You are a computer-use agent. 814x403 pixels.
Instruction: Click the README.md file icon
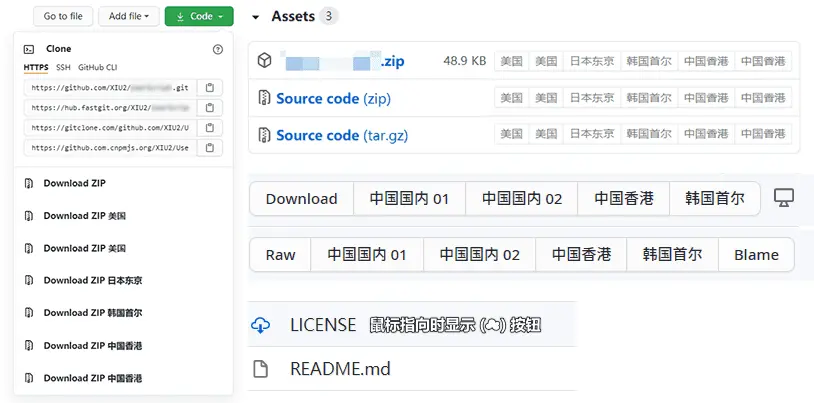261,369
